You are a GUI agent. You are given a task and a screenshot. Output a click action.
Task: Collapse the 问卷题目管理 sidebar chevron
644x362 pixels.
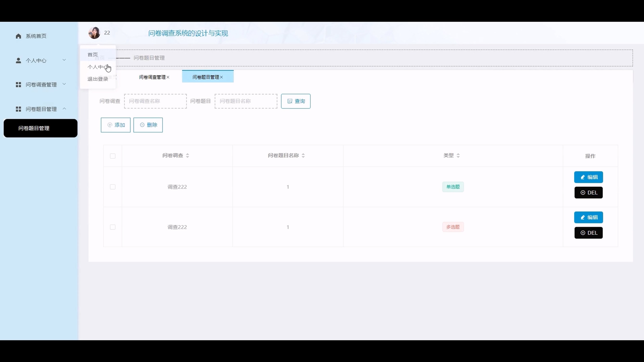pyautogui.click(x=64, y=109)
